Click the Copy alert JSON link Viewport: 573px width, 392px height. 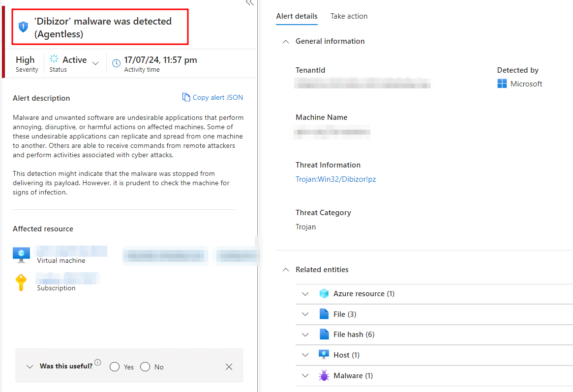point(212,97)
